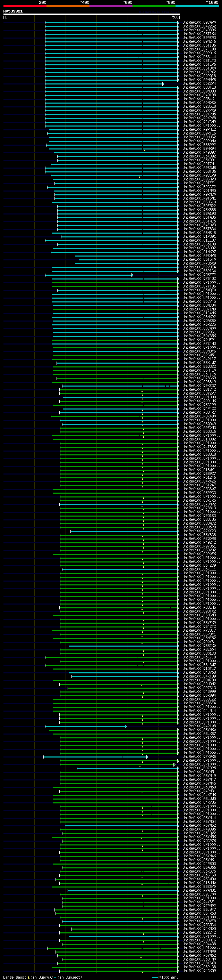The image size is (222, 980).
Task: Select hit UniRef100_A6YN52
Action: point(199,826)
